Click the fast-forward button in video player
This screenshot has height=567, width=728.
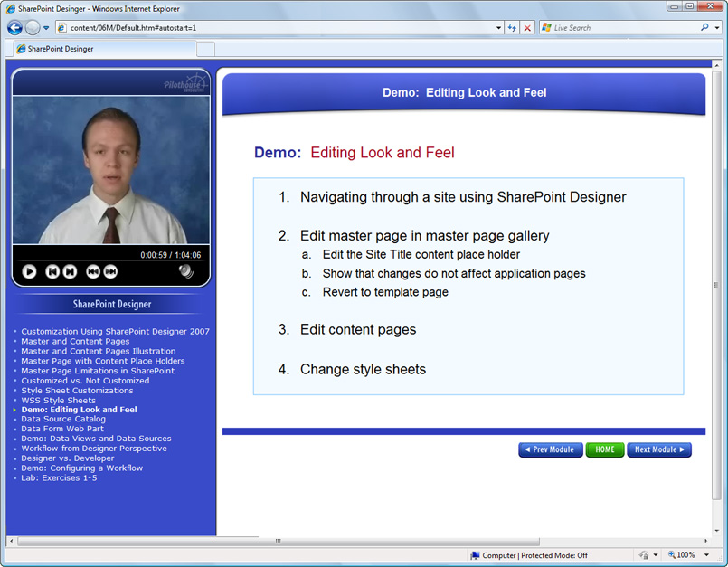[x=110, y=271]
